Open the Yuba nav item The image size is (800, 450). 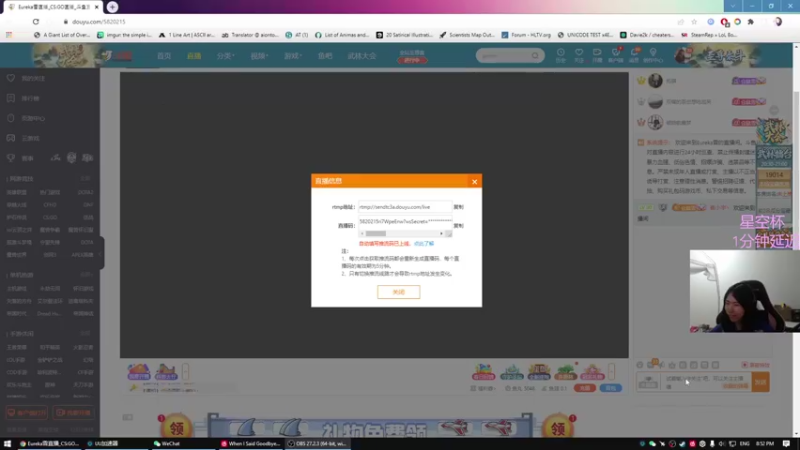[x=325, y=56]
